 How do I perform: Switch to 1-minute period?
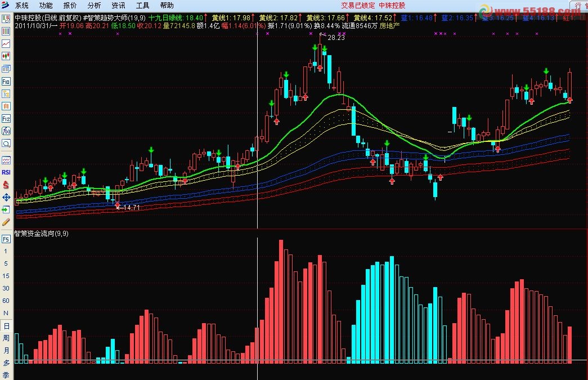coord(6,251)
